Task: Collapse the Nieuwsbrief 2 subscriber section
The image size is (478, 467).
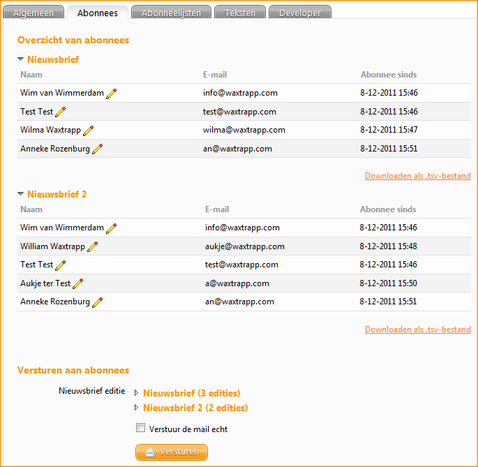Action: click(21, 194)
